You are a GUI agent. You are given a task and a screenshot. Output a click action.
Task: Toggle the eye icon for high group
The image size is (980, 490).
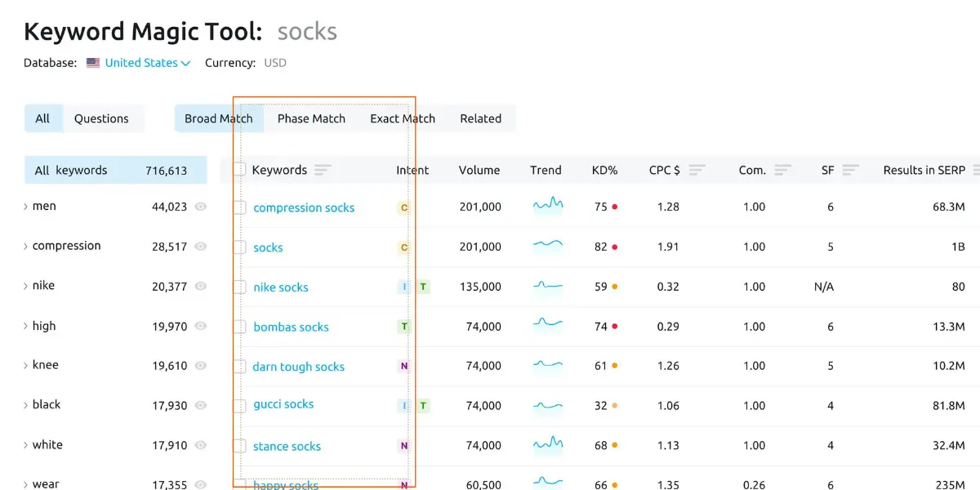tap(200, 327)
